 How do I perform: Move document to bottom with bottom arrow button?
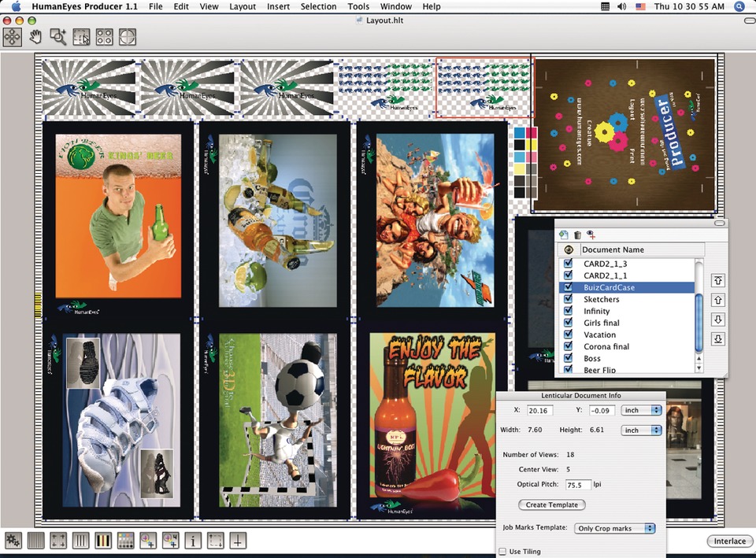[x=718, y=339]
